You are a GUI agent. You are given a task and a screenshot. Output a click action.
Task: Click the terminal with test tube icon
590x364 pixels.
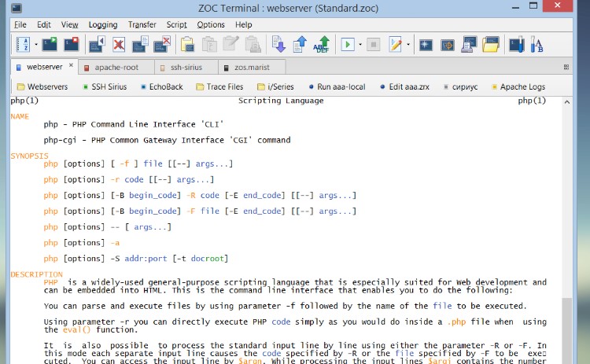[x=517, y=44]
